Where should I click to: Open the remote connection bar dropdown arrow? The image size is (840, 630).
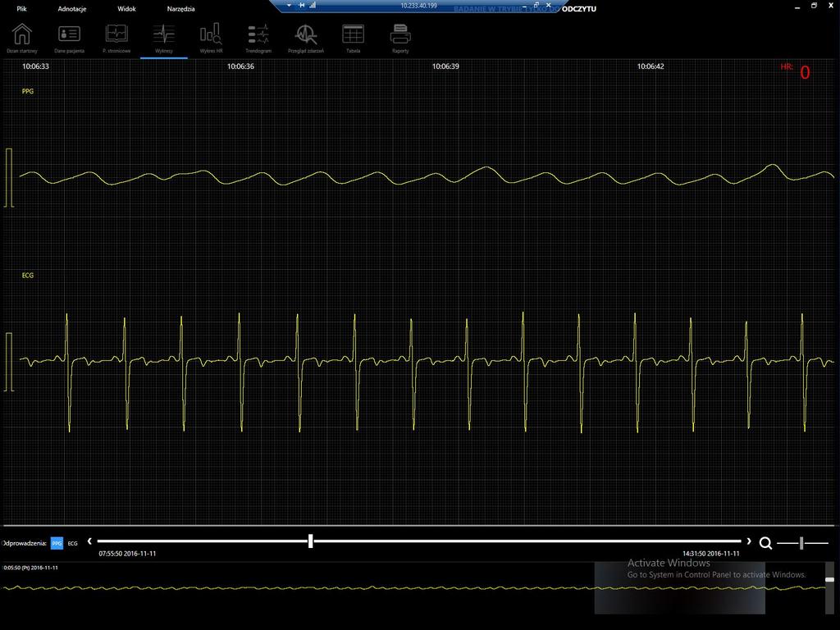(290, 6)
